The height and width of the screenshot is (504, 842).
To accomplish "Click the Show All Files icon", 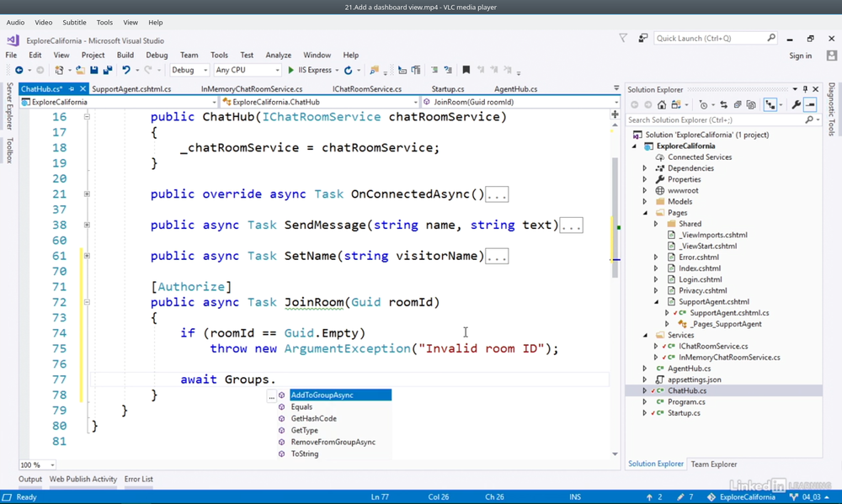I will click(751, 104).
